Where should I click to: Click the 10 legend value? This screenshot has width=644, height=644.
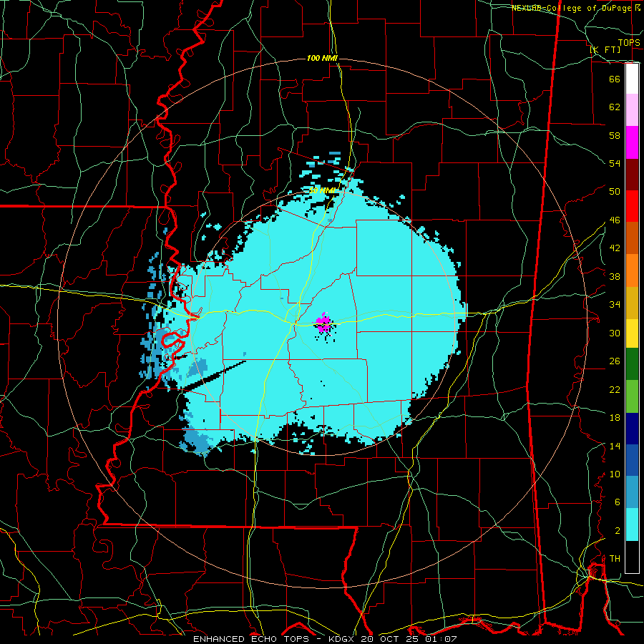(615, 474)
